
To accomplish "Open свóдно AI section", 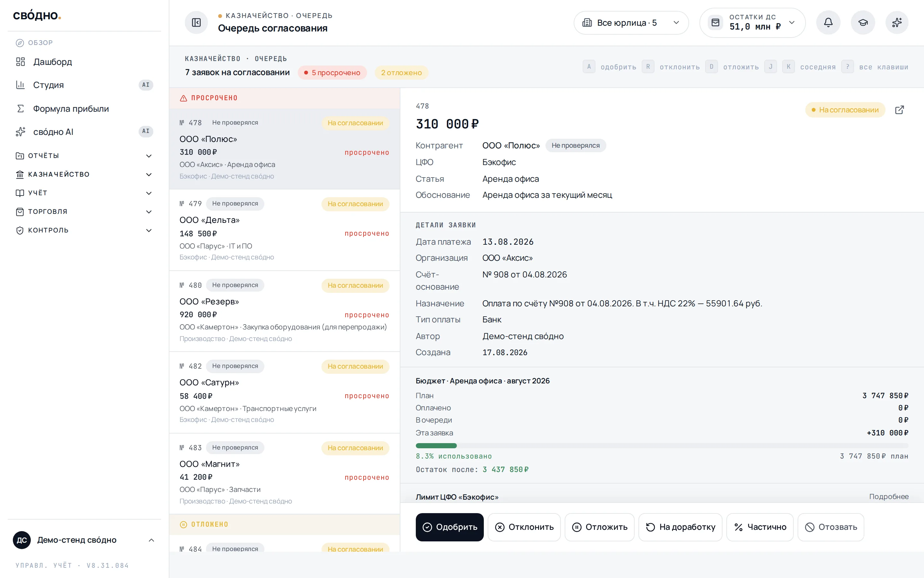I will (84, 132).
